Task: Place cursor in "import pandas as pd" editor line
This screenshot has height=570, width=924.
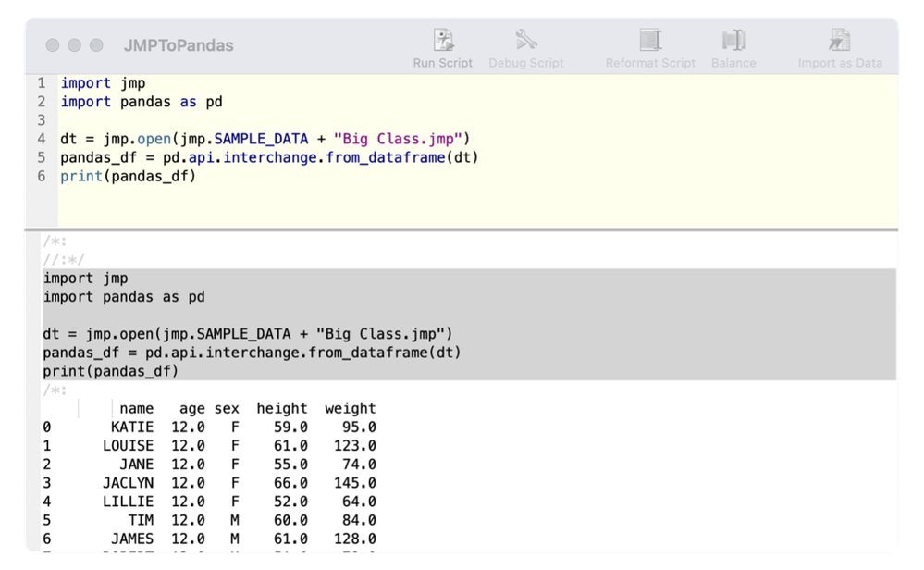Action: click(x=142, y=102)
